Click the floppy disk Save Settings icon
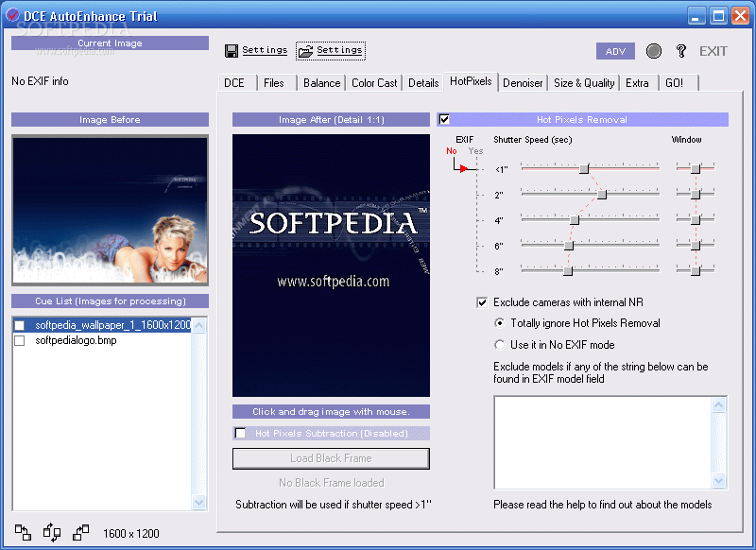This screenshot has height=550, width=756. pos(232,51)
